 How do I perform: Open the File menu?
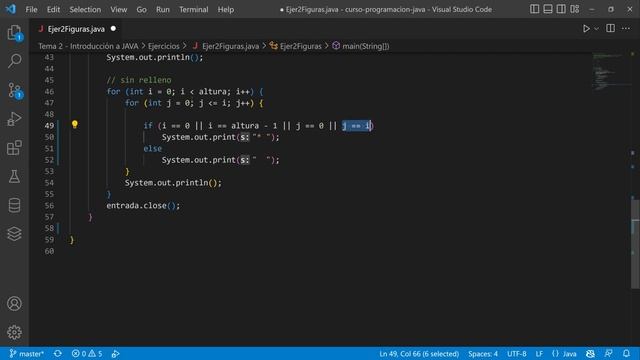[x=31, y=9]
